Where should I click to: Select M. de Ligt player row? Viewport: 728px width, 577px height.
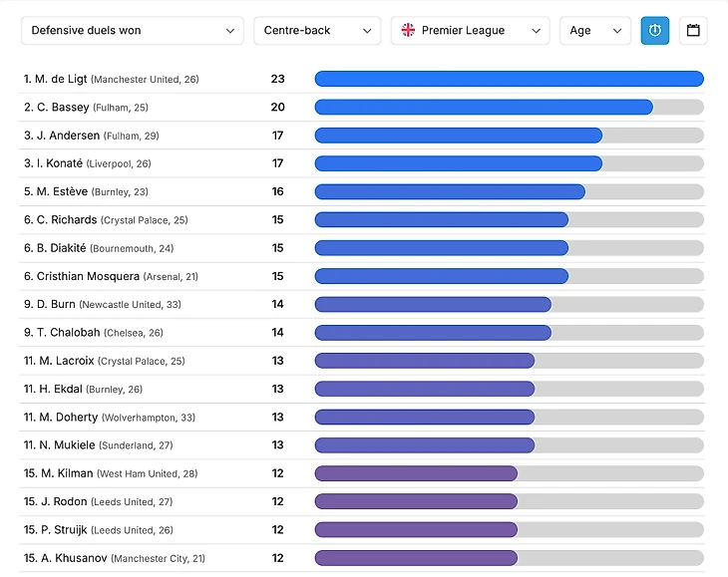(x=111, y=79)
